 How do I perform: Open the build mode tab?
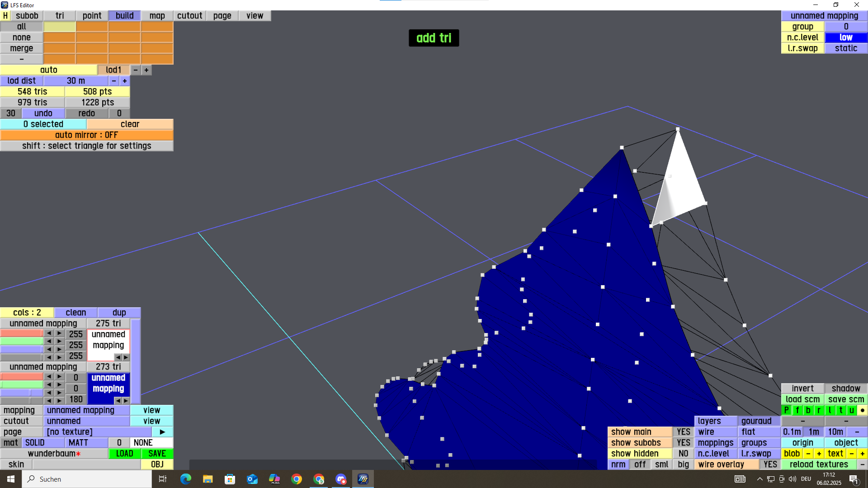click(x=124, y=15)
